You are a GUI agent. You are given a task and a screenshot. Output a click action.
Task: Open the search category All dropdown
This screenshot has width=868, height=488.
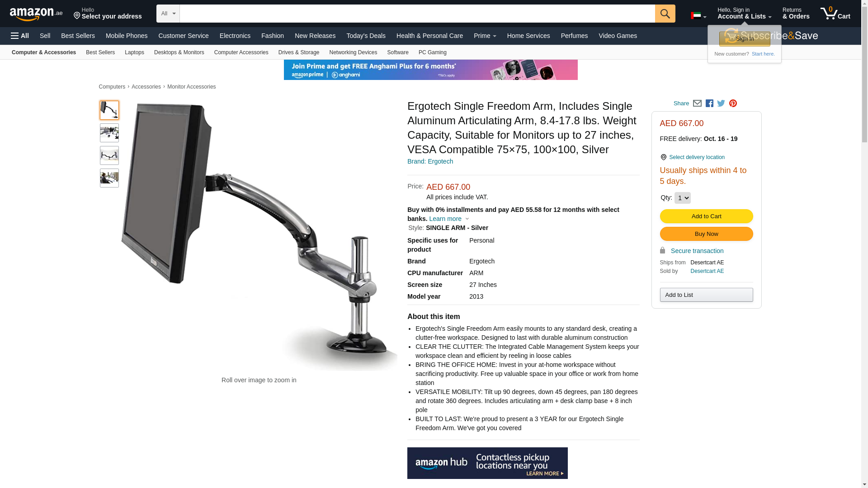pyautogui.click(x=168, y=14)
